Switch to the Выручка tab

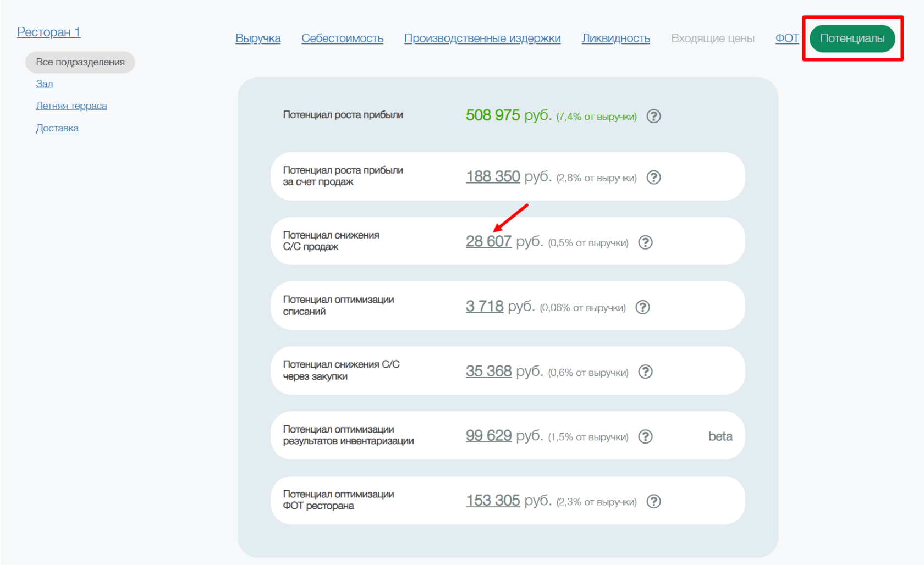[258, 38]
